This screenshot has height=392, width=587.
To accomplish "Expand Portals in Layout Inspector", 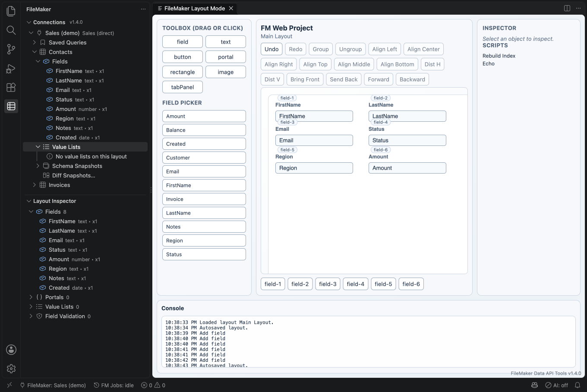I will tap(31, 297).
